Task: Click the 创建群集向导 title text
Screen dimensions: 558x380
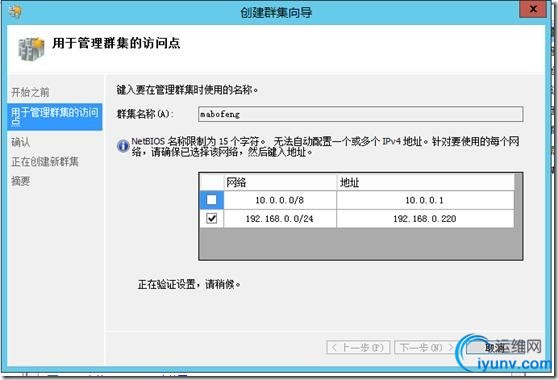Action: click(x=276, y=12)
